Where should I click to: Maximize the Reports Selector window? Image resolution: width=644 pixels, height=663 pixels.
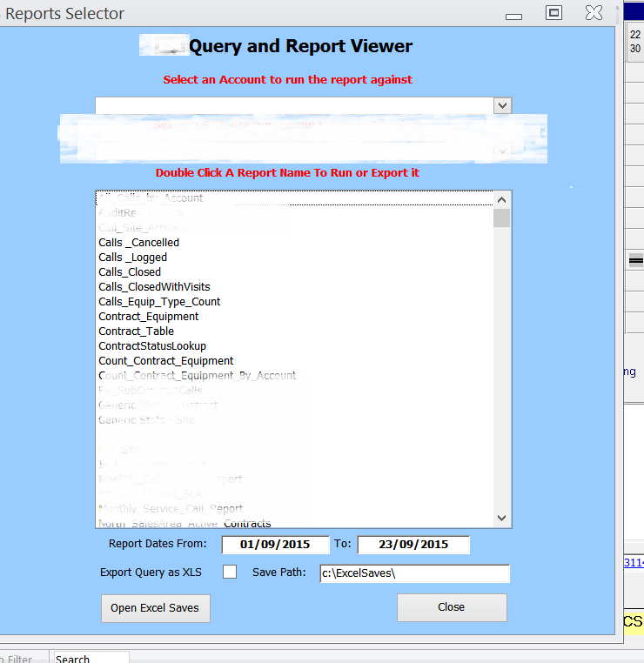[554, 13]
